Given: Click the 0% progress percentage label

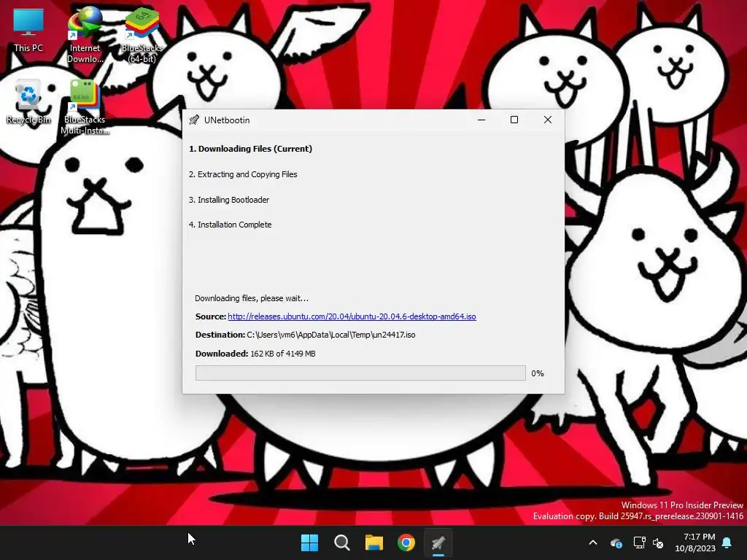Looking at the screenshot, I should coord(538,373).
